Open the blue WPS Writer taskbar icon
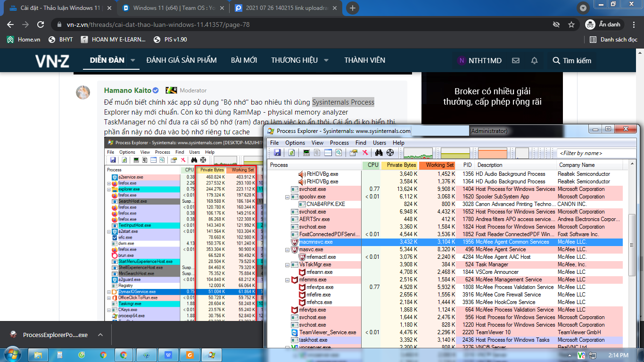This screenshot has width=644, height=362. point(168,354)
